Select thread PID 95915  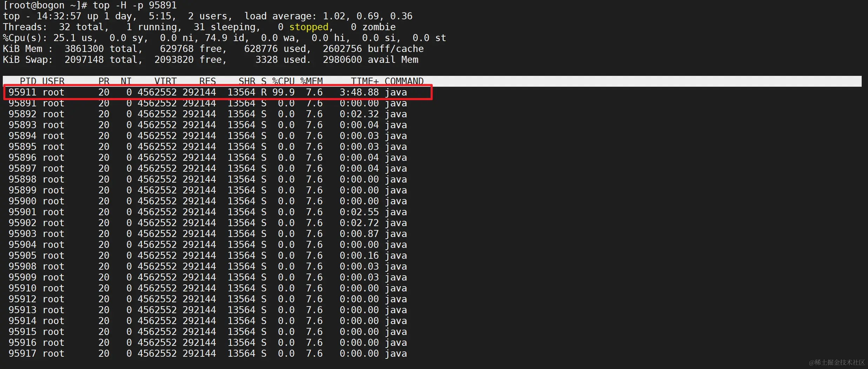point(22,332)
